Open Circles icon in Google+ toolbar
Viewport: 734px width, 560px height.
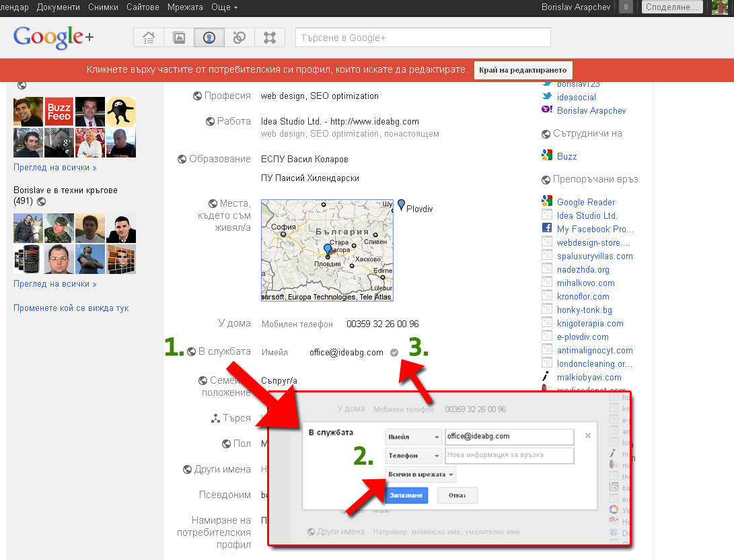coord(240,38)
